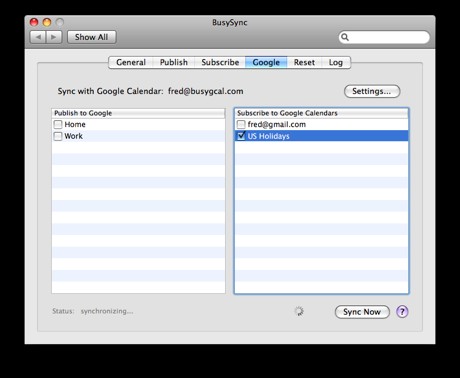
Task: Click the Show All button
Action: (x=92, y=37)
